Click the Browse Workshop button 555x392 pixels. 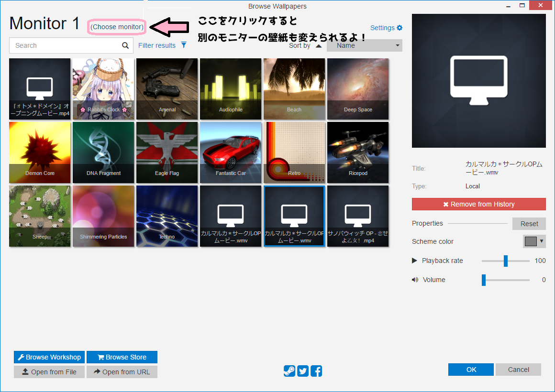pos(49,357)
